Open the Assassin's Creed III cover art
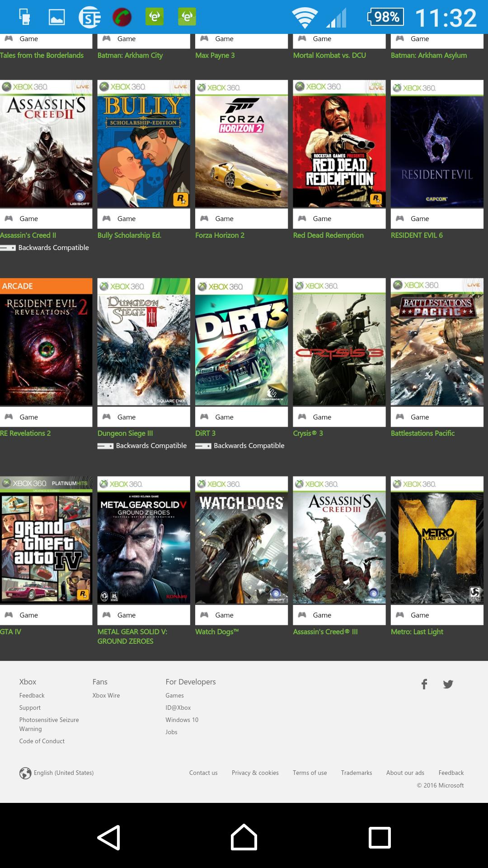Screen dimensions: 488x868 339,540
